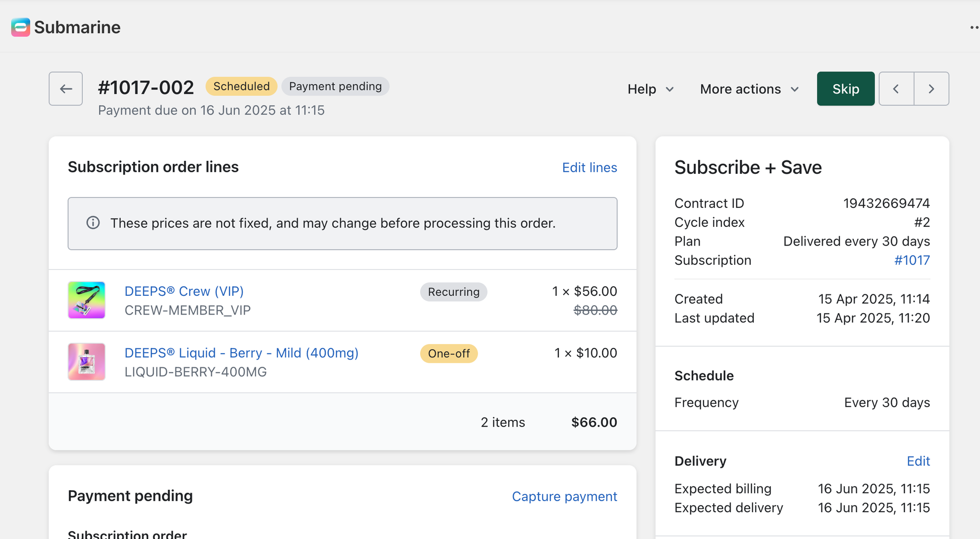Click the Submarine app logo icon

pyautogui.click(x=21, y=27)
